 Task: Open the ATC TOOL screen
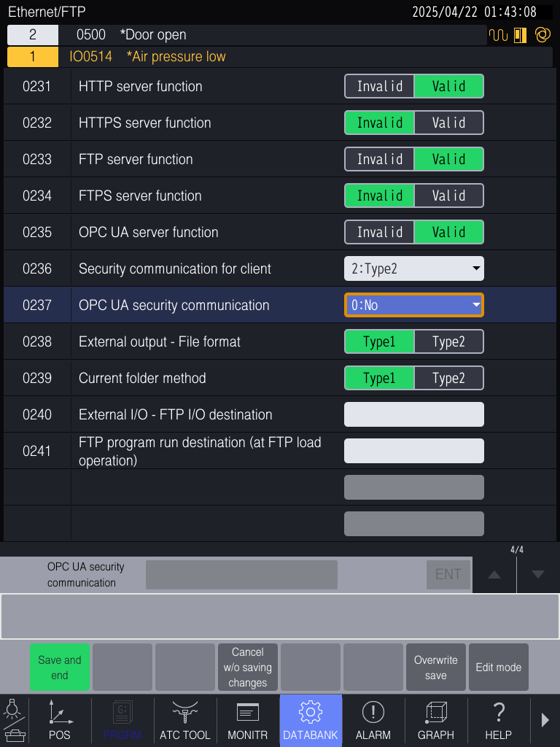[x=185, y=721]
